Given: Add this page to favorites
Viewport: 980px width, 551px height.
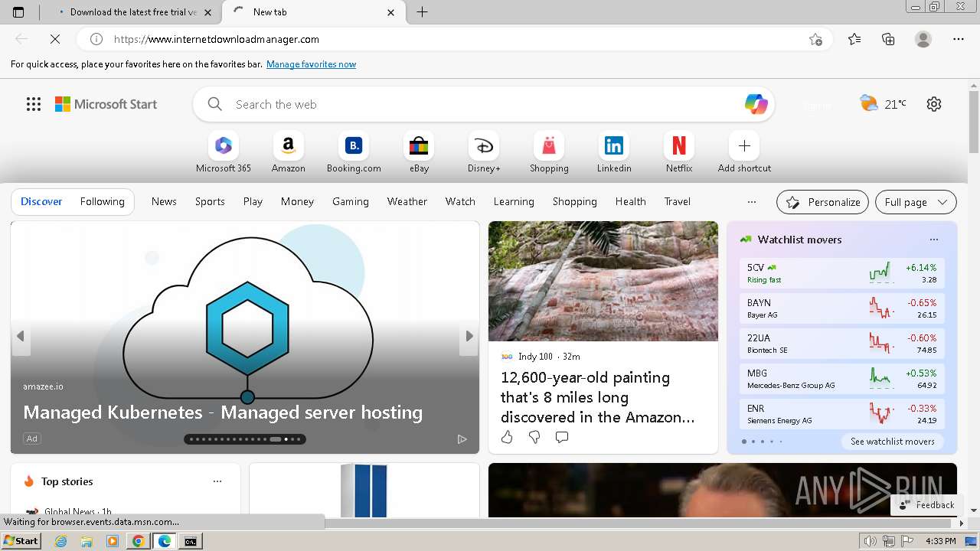Looking at the screenshot, I should click(816, 39).
